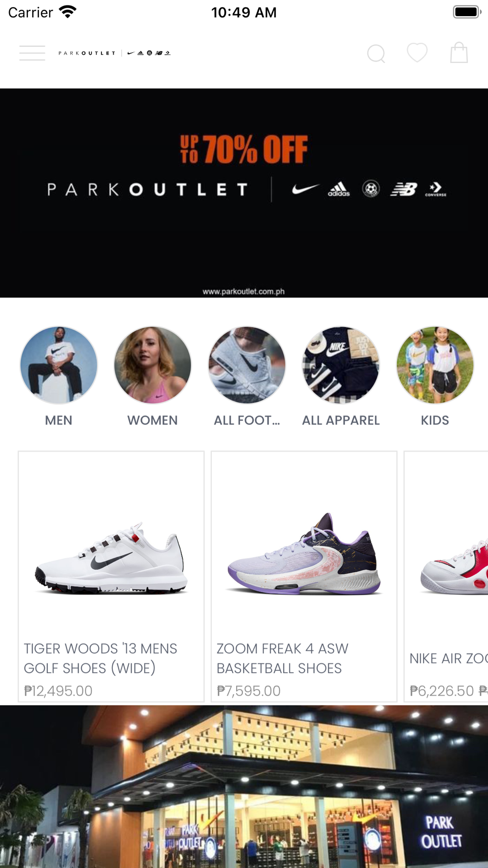Tap the MEN label
488x868 pixels.
click(x=59, y=420)
